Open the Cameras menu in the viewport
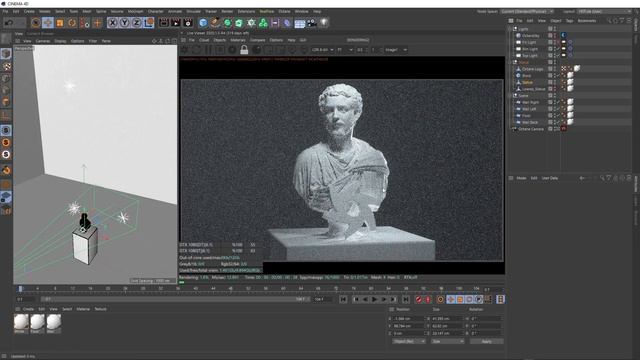 pos(43,41)
